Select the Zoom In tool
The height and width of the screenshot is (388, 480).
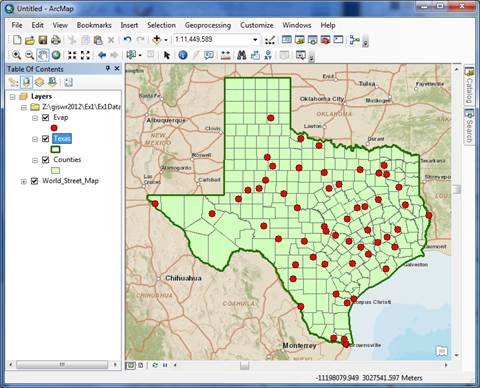(x=16, y=55)
